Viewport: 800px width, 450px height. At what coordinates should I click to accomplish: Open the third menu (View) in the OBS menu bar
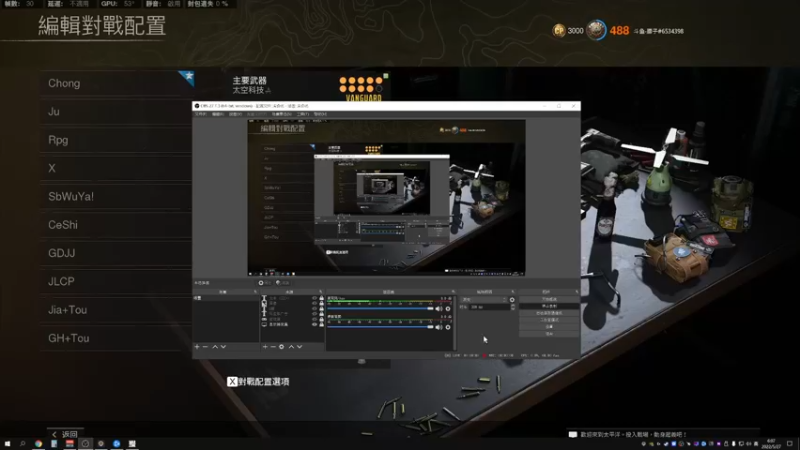pos(236,114)
